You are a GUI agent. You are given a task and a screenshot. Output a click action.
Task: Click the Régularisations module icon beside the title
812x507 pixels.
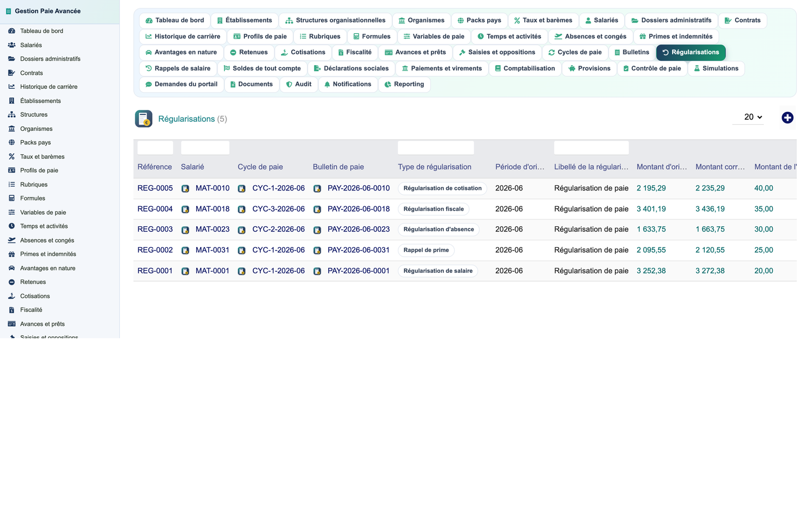click(x=144, y=118)
